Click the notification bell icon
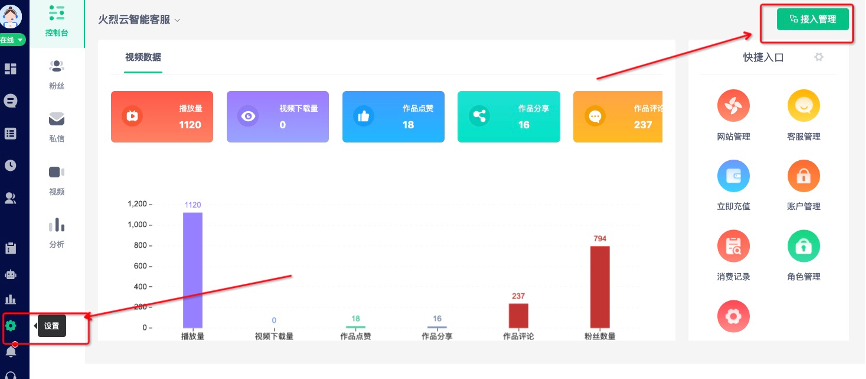Image resolution: width=866 pixels, height=379 pixels. (x=10, y=351)
